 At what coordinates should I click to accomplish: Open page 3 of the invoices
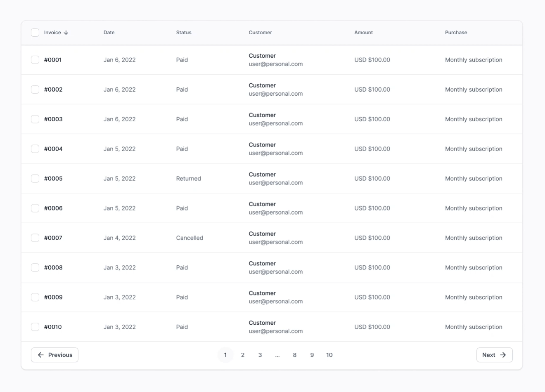(x=260, y=355)
